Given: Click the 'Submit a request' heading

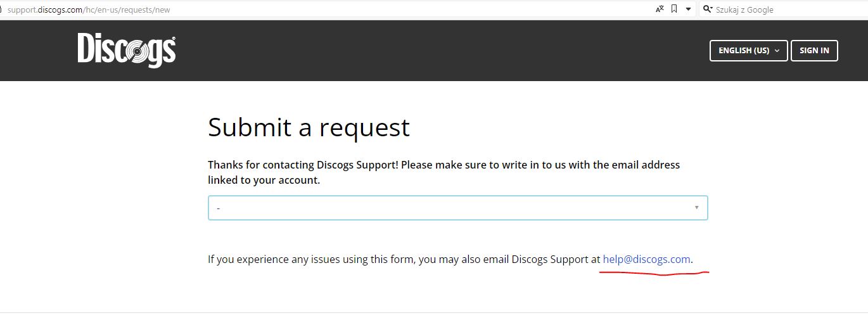Looking at the screenshot, I should (309, 127).
